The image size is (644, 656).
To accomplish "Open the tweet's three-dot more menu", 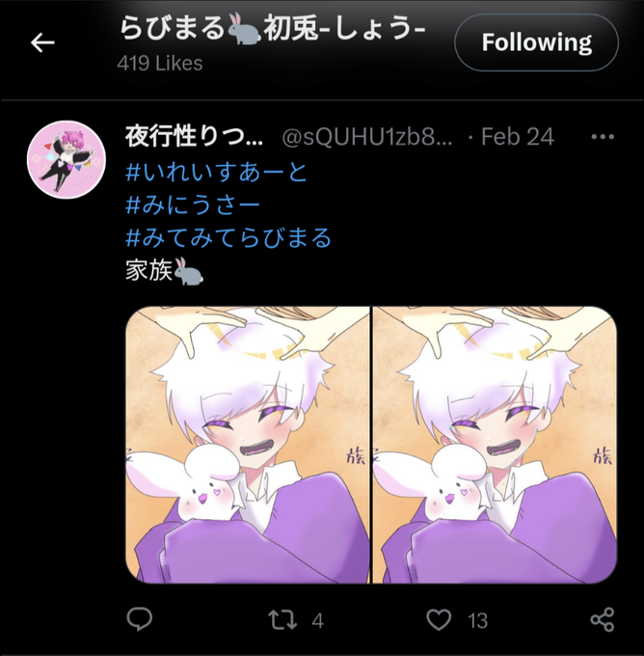I will (603, 136).
